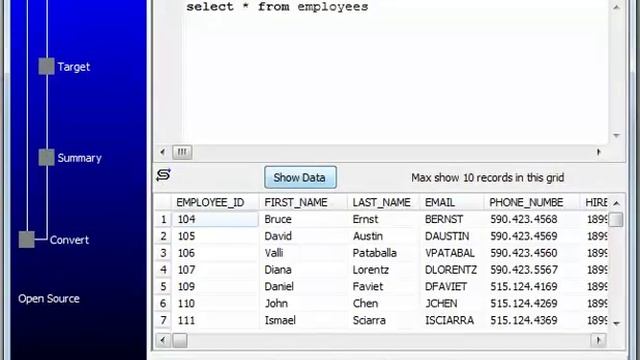This screenshot has height=360, width=640.
Task: Open the Open Source link
Action: tap(49, 298)
